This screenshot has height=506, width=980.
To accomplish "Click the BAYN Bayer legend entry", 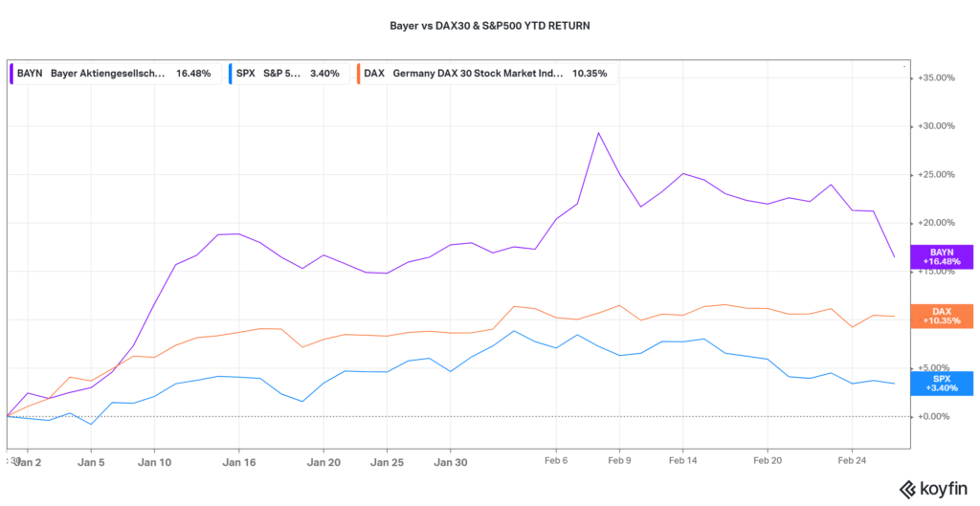I will click(x=115, y=74).
